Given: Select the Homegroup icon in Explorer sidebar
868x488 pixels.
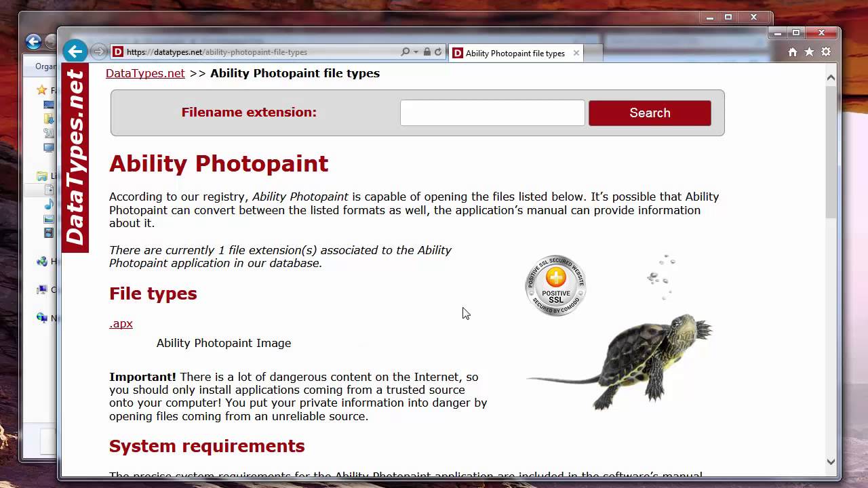Looking at the screenshot, I should [x=42, y=262].
